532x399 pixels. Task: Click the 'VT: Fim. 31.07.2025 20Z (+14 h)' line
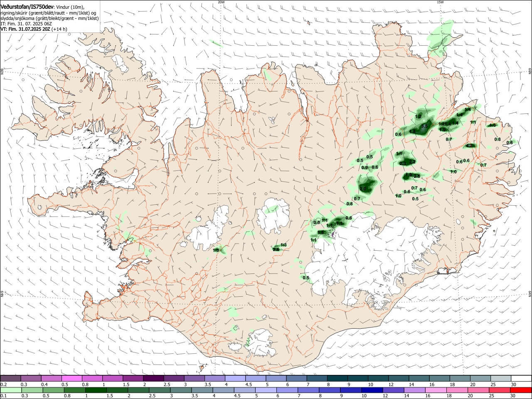34,30
